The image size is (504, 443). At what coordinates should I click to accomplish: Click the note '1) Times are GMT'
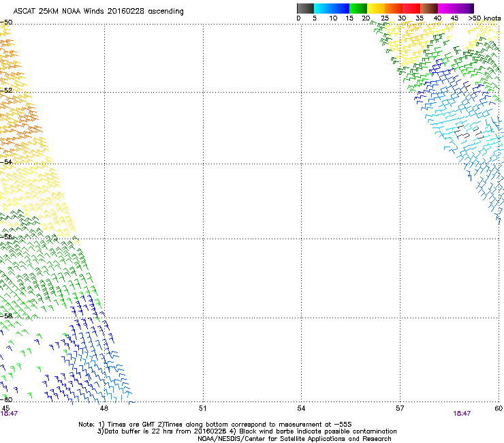127,425
